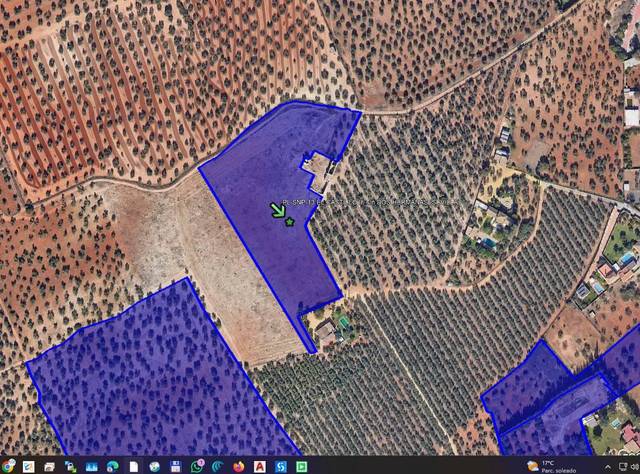Open the volume speaker tray icon
640x474 pixels.
pyautogui.click(x=635, y=467)
